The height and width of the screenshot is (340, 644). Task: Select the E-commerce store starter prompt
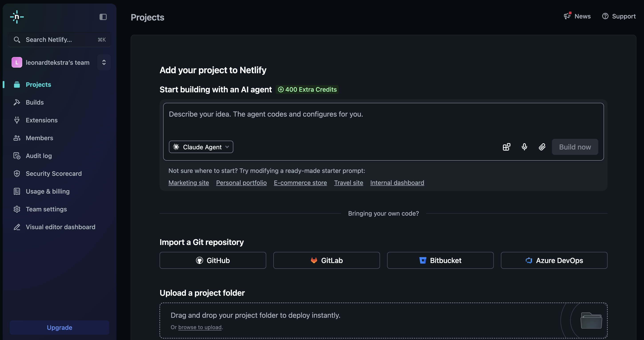click(300, 182)
